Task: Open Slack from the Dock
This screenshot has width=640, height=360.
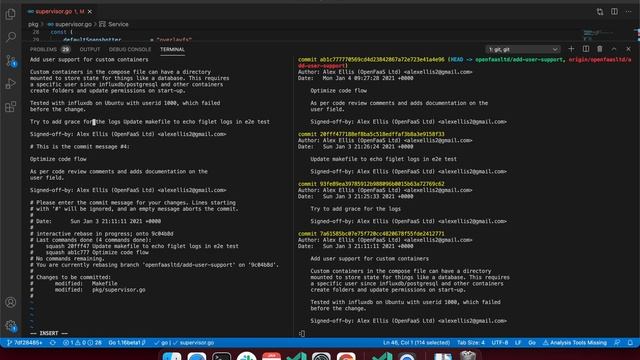Action: click(x=247, y=356)
